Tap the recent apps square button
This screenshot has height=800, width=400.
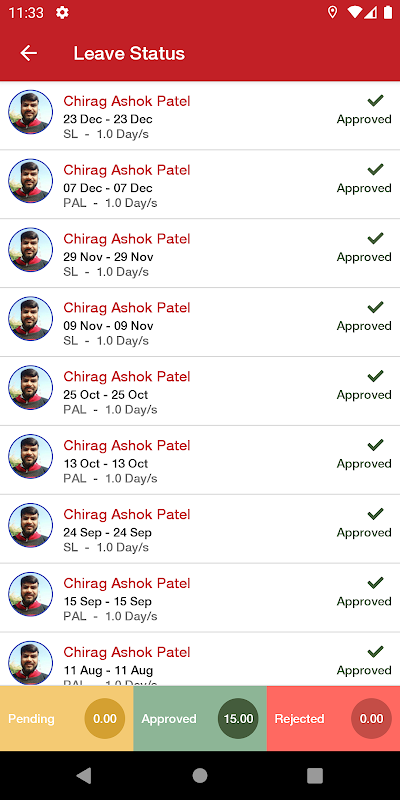[x=315, y=776]
